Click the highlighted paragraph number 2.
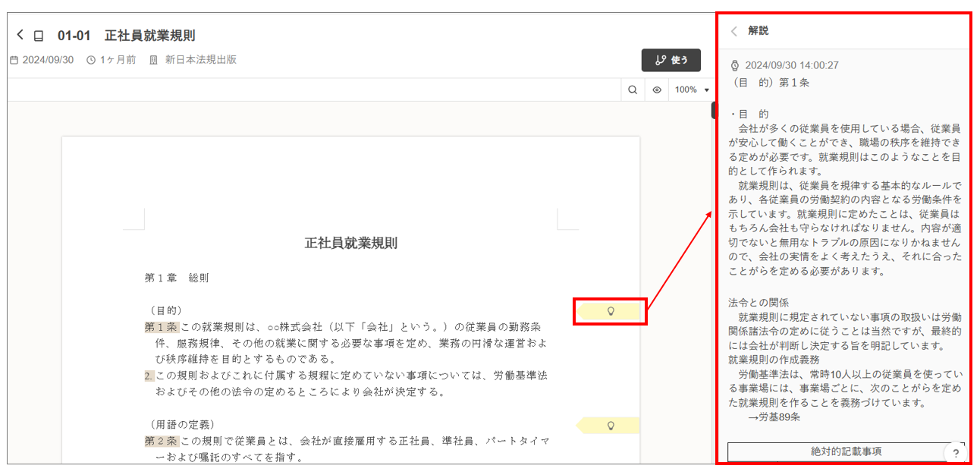The image size is (980, 475). point(149,376)
